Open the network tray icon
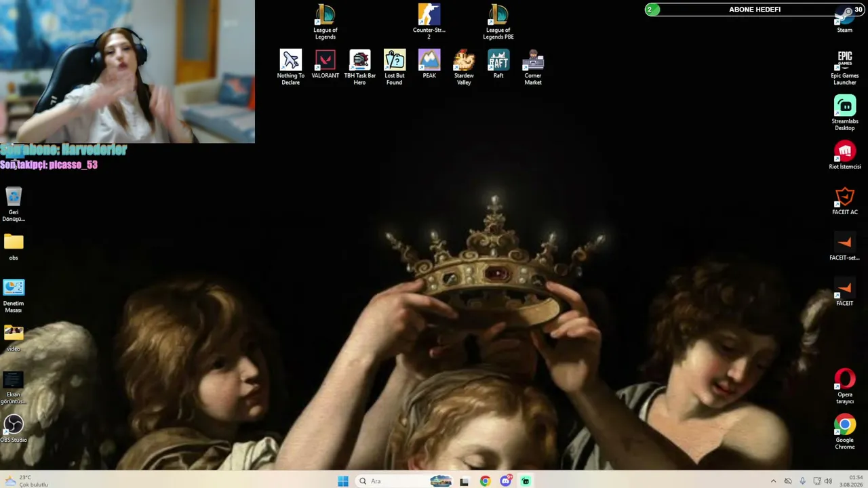 [816, 481]
